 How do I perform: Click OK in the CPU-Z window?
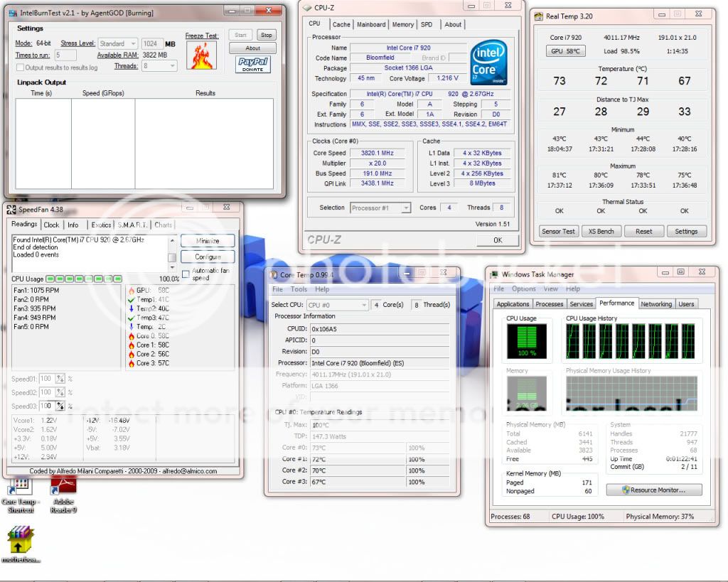(497, 240)
